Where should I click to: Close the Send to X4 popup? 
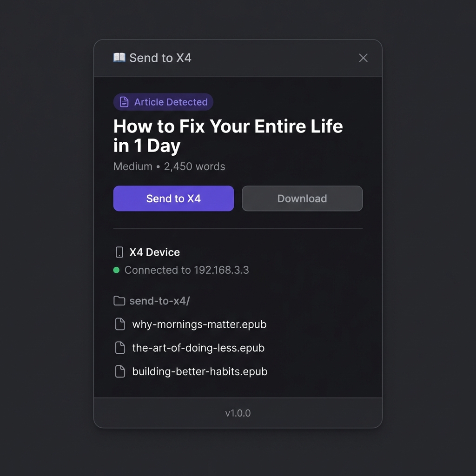363,58
